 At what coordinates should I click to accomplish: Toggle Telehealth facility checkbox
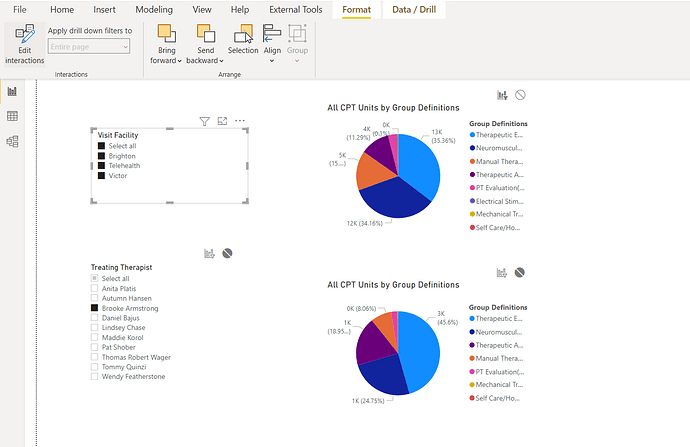[x=101, y=166]
